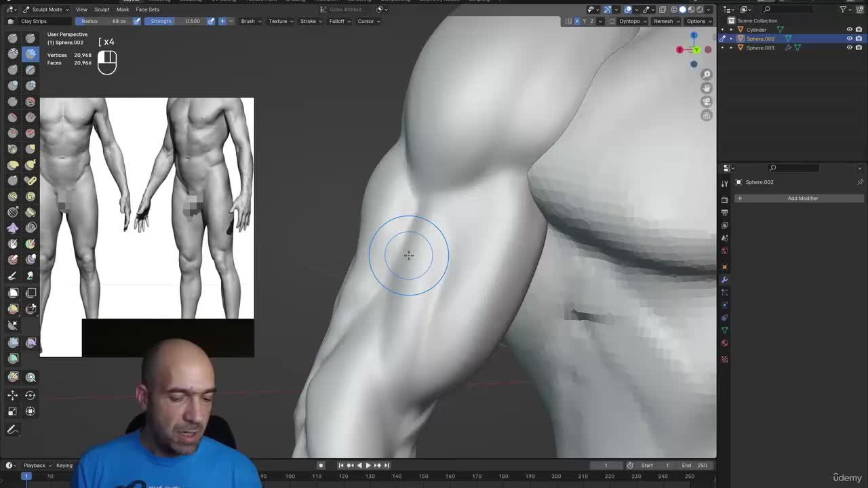The height and width of the screenshot is (488, 868).
Task: Open the Stroke dropdown
Action: [311, 21]
